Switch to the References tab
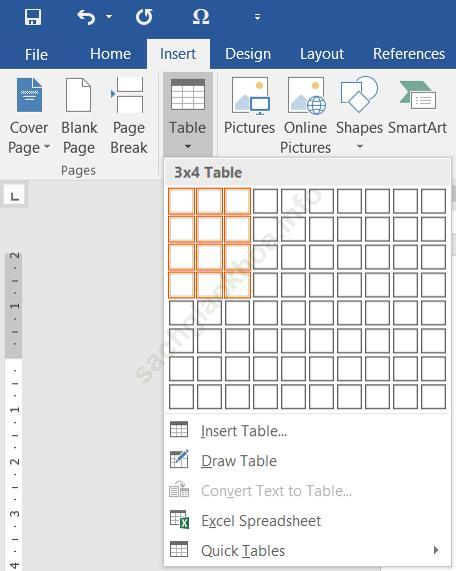The height and width of the screenshot is (571, 456). [x=409, y=54]
